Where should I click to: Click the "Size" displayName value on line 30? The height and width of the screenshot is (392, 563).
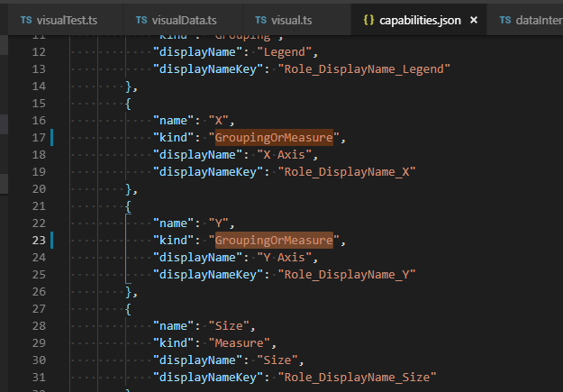pyautogui.click(x=277, y=360)
